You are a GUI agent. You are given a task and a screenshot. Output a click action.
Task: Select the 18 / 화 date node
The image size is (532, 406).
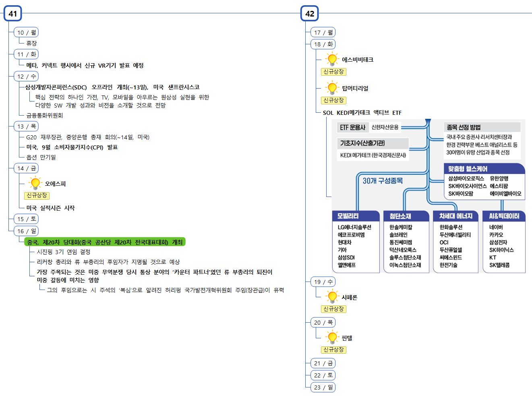(x=323, y=44)
